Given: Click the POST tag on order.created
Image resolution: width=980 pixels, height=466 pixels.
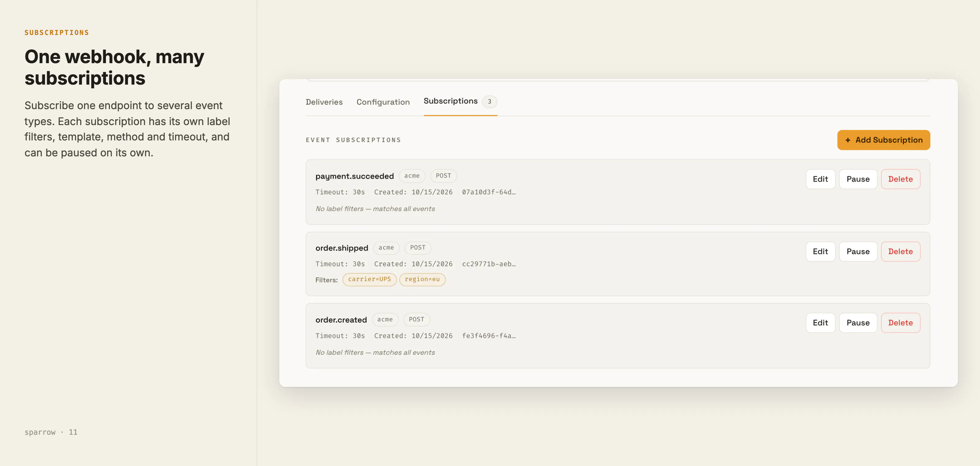Looking at the screenshot, I should click(x=416, y=319).
